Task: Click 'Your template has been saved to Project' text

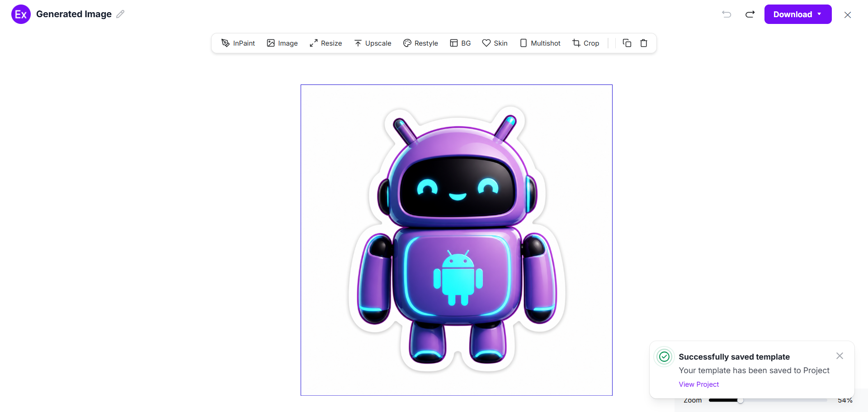Action: [754, 370]
